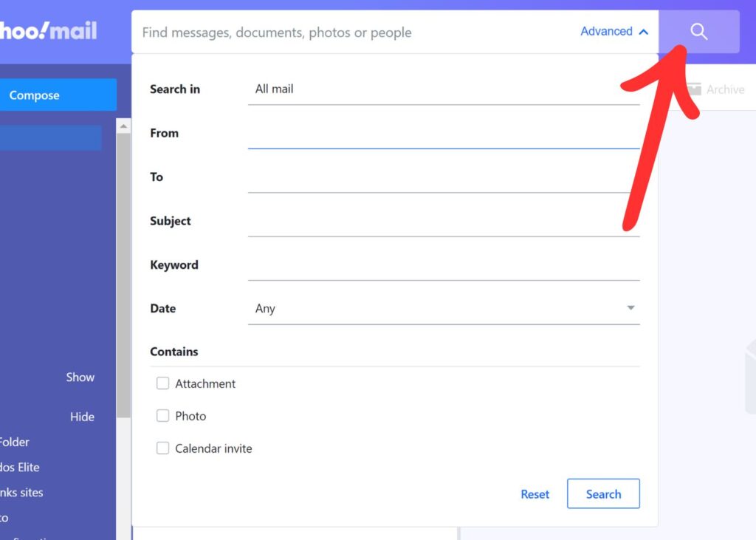Viewport: 756px width, 540px height.
Task: Open the 'dos Elite' folder
Action: pos(20,467)
